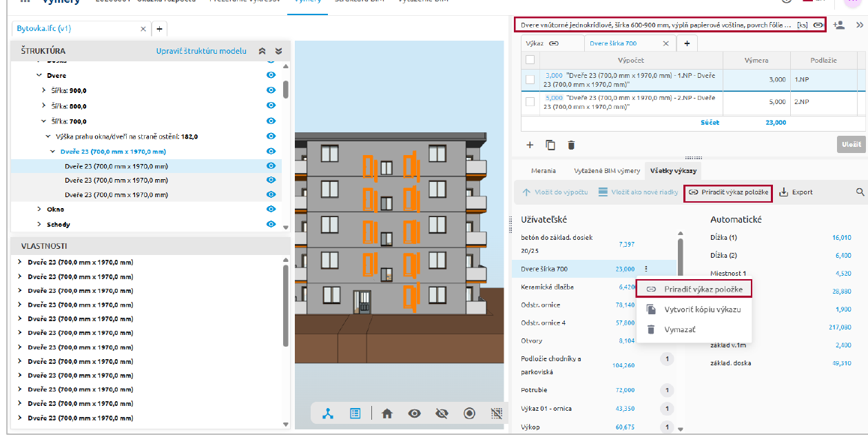Toggle visibility of the Dvere group
Image resolution: width=868 pixels, height=448 pixels.
tap(271, 75)
